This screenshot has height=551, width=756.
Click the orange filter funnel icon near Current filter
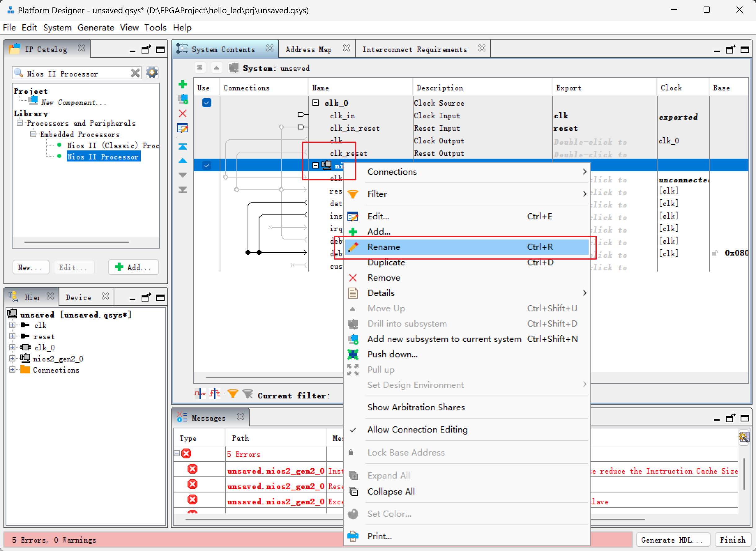[x=233, y=394]
